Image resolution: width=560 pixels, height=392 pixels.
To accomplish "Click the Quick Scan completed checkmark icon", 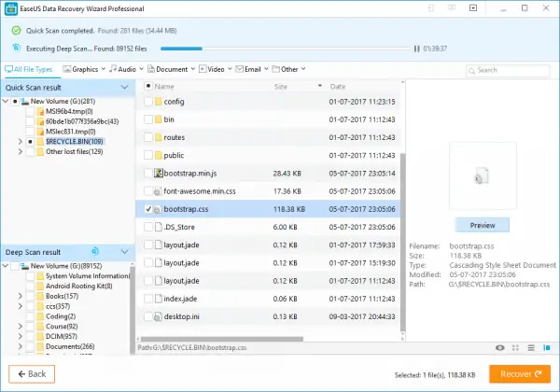I will (16, 31).
